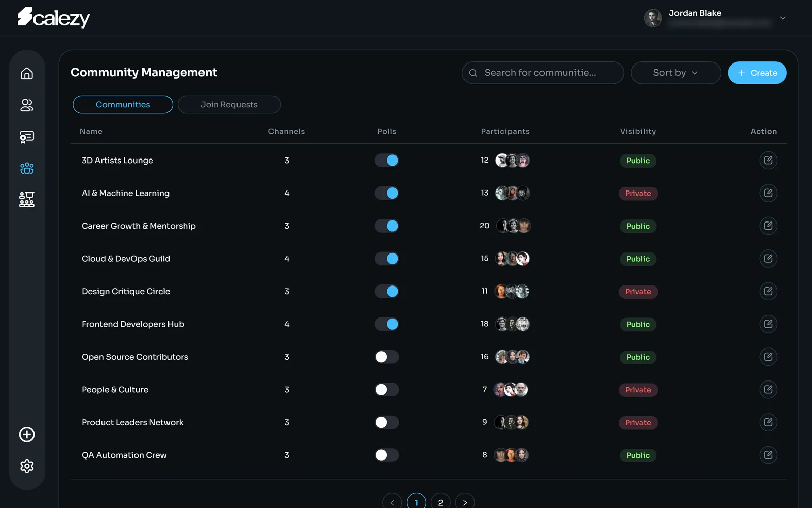The height and width of the screenshot is (508, 812).
Task: Click the Search for communities field
Action: coord(543,73)
